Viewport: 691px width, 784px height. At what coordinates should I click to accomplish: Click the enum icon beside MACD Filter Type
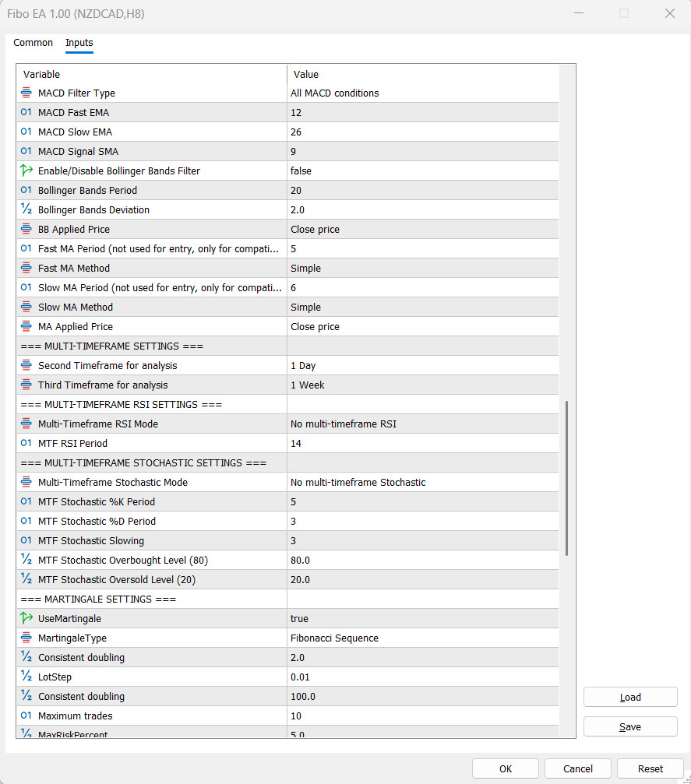tap(26, 93)
